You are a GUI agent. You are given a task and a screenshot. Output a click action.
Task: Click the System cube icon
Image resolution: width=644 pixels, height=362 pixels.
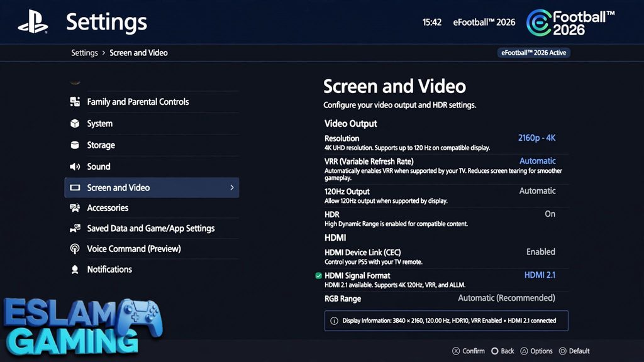coord(75,124)
